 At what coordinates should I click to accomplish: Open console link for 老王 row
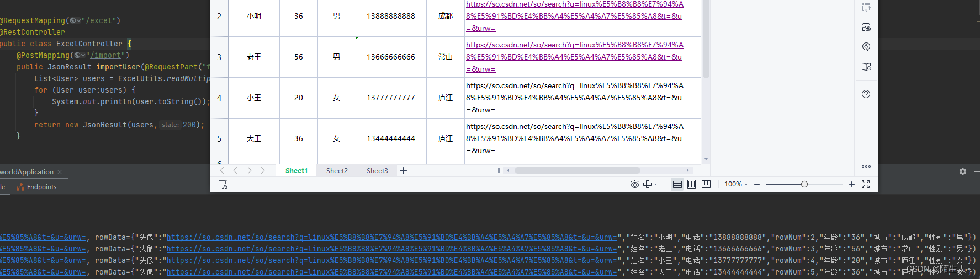391,249
